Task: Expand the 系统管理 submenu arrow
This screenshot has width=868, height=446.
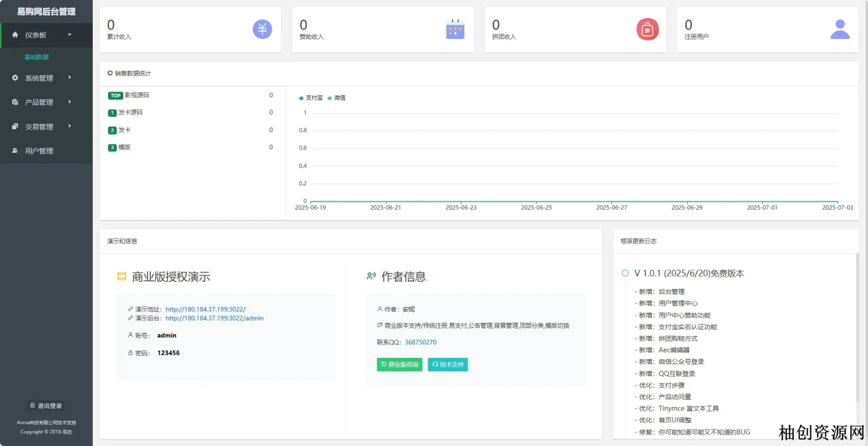Action: [70, 77]
